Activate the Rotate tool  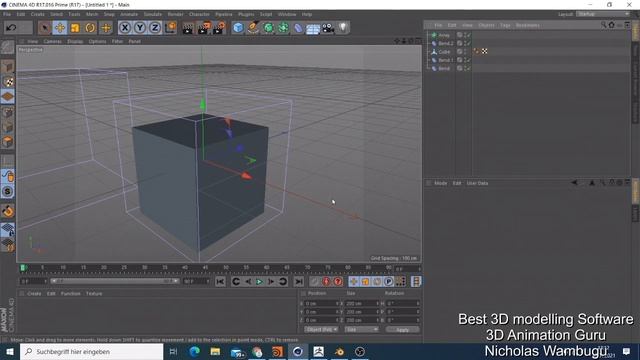pyautogui.click(x=90, y=28)
